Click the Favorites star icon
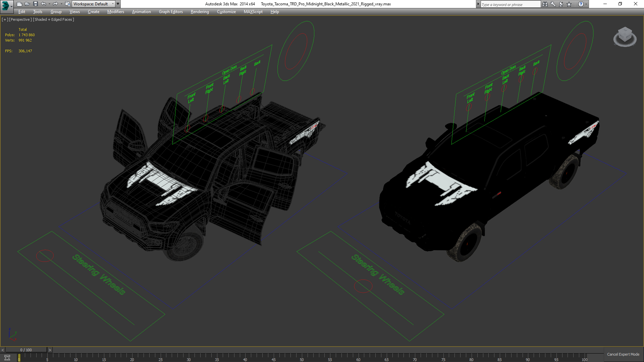Viewport: 644px width, 362px height. [x=569, y=4]
